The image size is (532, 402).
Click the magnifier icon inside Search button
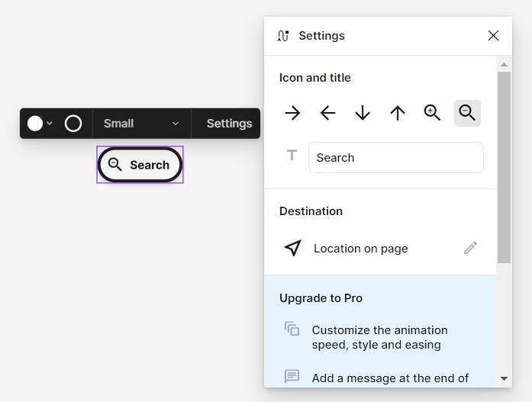pos(114,165)
